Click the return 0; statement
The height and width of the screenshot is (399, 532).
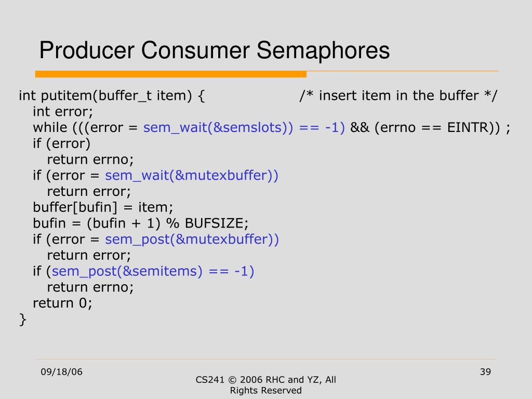[62, 303]
